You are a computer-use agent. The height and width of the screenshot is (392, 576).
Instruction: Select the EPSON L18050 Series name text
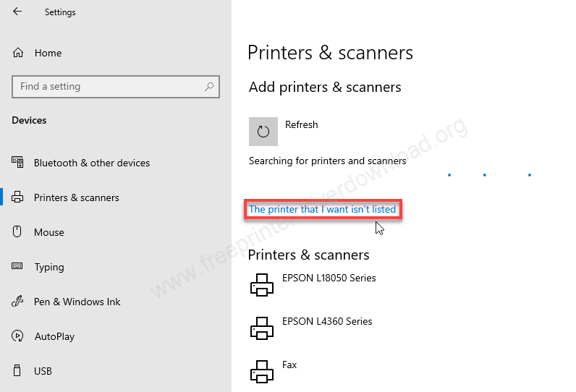(329, 278)
